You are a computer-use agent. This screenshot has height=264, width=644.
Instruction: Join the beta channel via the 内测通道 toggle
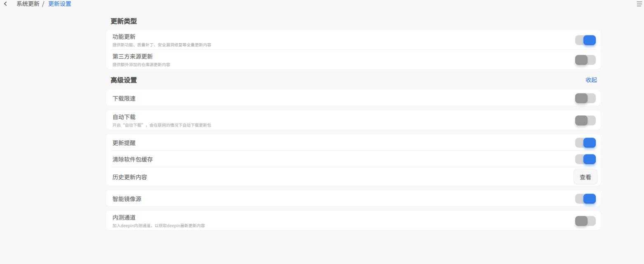coord(585,221)
